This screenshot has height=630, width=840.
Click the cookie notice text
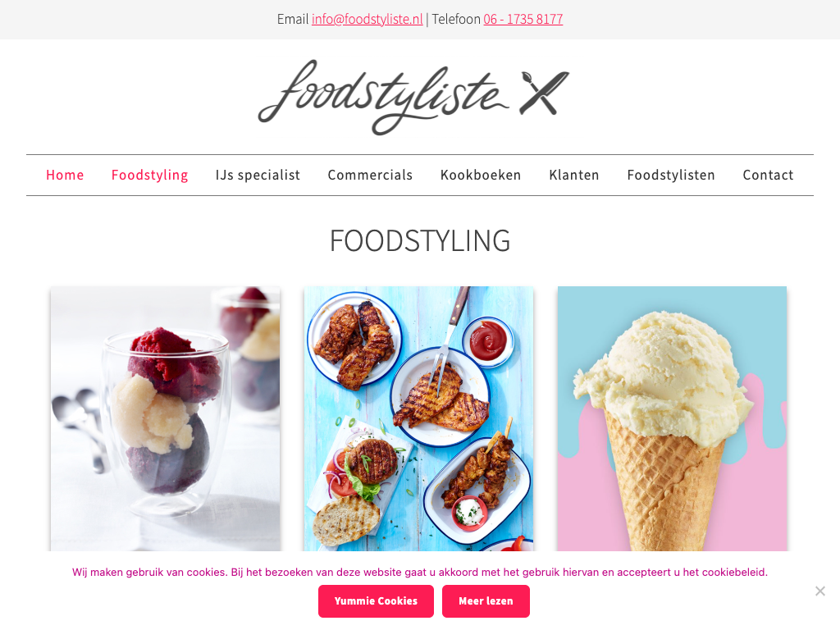pos(420,572)
